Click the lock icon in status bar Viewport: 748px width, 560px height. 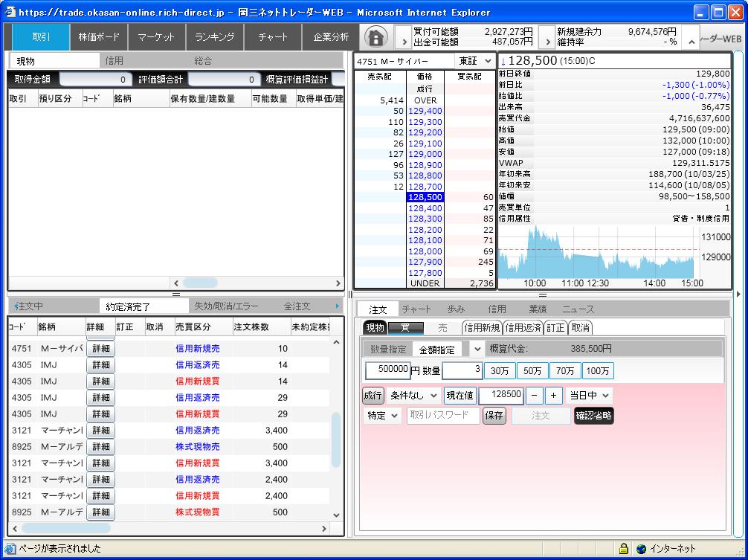tap(624, 549)
